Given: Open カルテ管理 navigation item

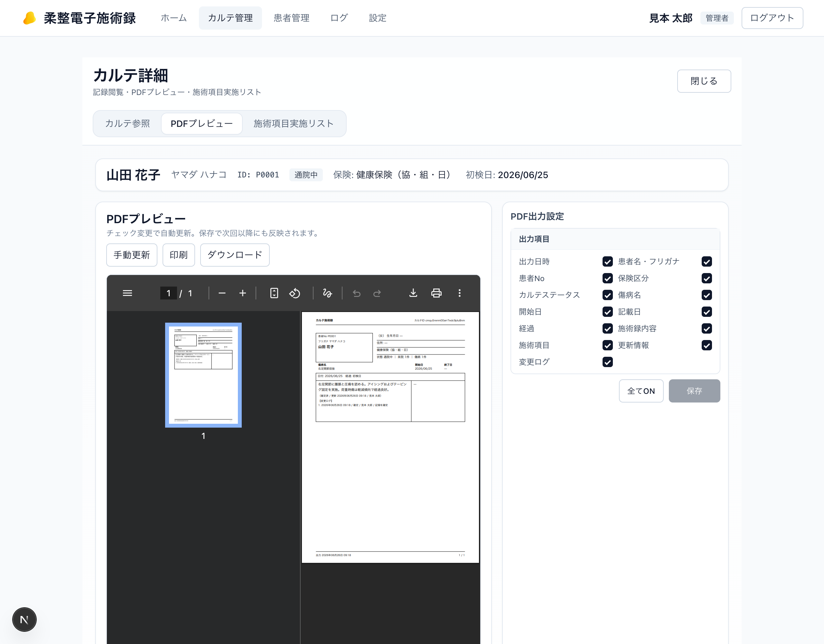Looking at the screenshot, I should click(230, 18).
